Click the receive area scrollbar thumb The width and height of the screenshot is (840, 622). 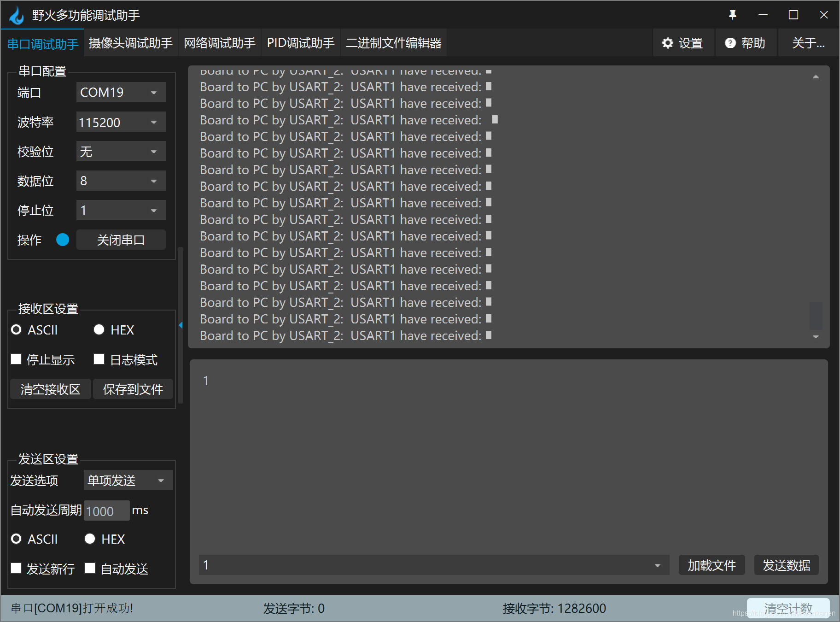(x=816, y=316)
